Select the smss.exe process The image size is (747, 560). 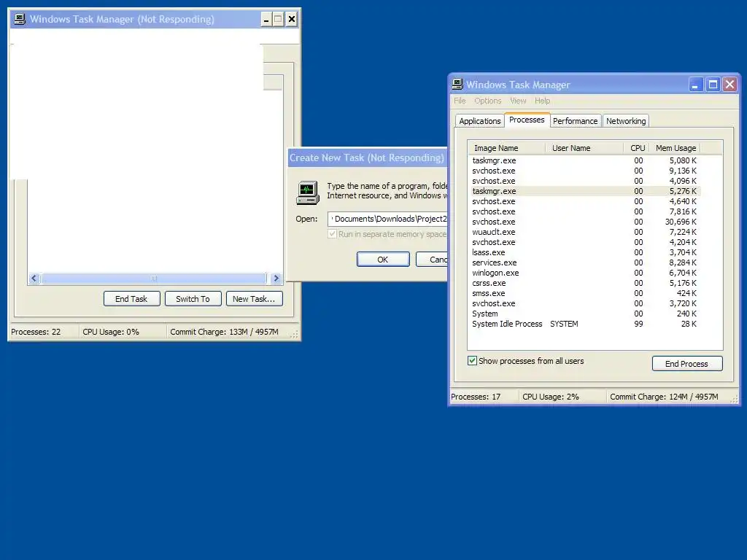pos(584,293)
